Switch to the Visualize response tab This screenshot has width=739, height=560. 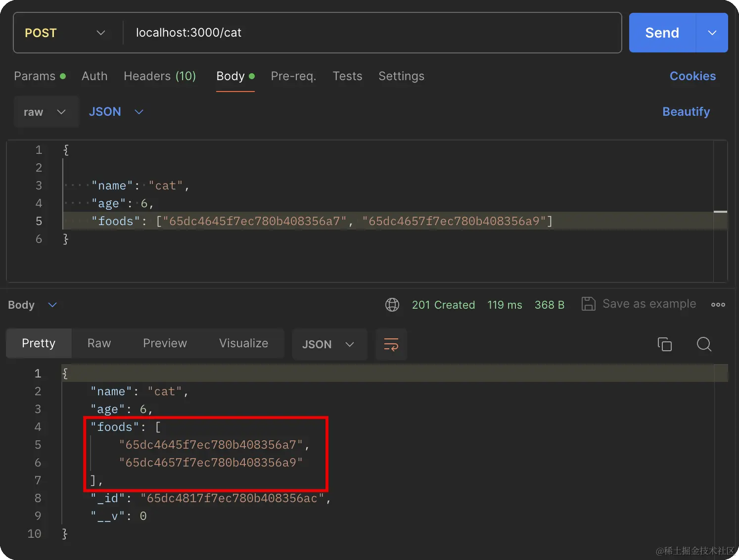(243, 343)
